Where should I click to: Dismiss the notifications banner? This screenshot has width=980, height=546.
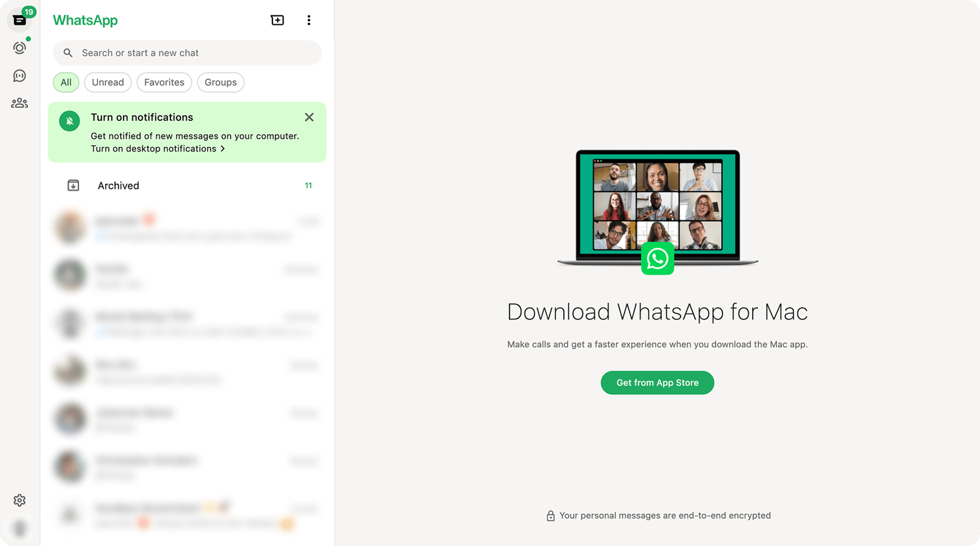[x=309, y=117]
